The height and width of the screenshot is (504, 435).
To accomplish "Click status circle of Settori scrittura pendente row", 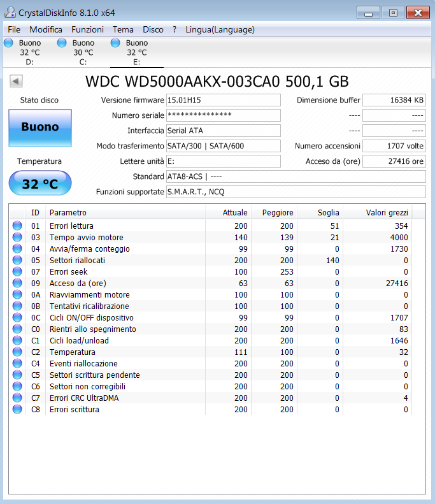I will tap(17, 375).
